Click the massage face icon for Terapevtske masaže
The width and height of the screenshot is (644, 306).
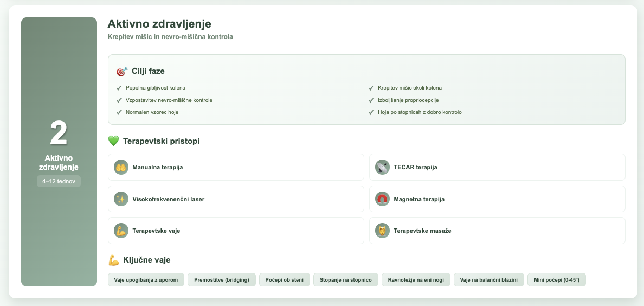tap(382, 231)
